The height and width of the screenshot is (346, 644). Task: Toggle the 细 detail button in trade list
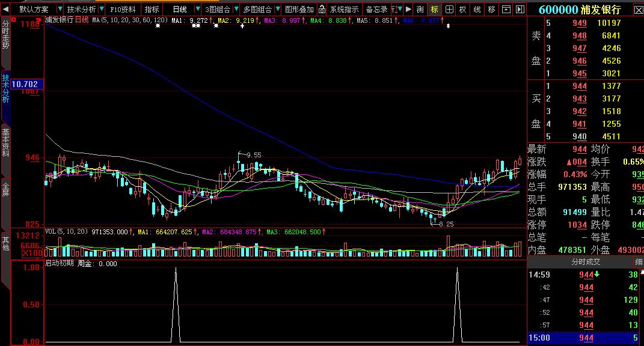(x=638, y=262)
